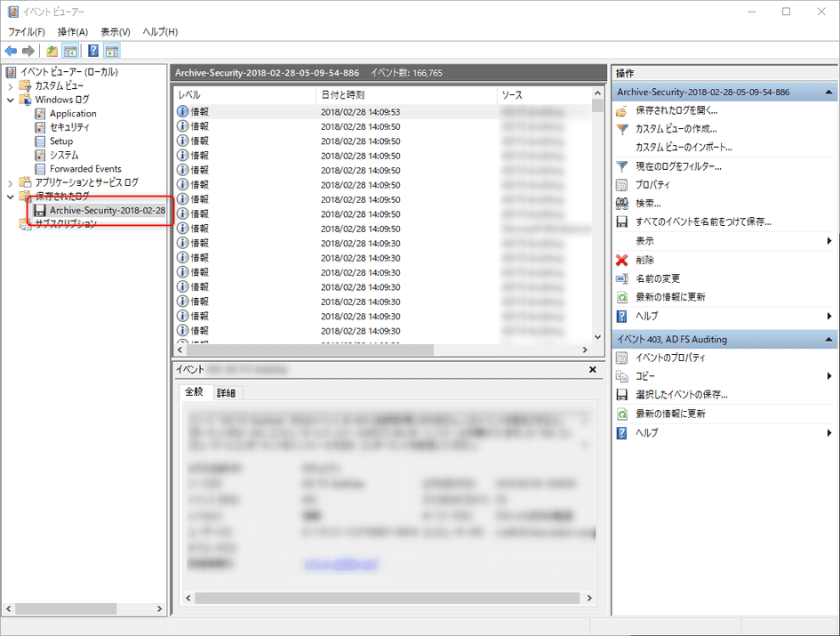Click the filter icon for 現在のログをフィルター
840x636 pixels.
pos(621,167)
